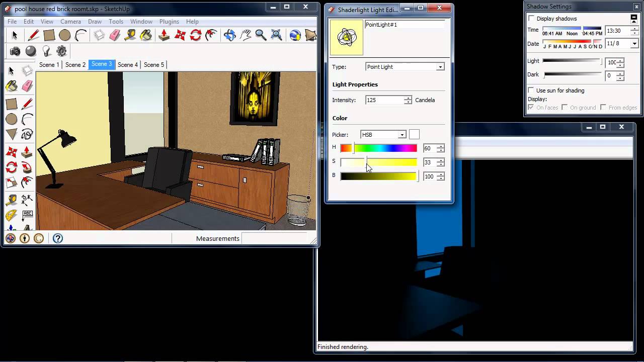Click the S value 33 stepper
The height and width of the screenshot is (362, 644).
(441, 162)
